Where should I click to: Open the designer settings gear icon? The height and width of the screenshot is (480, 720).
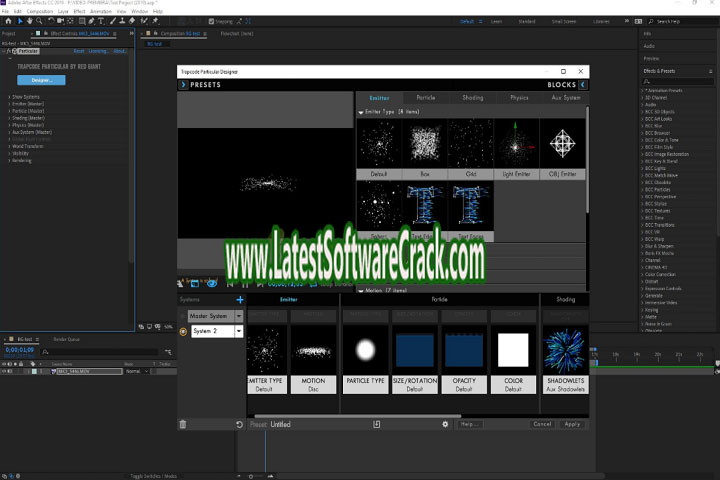[x=445, y=424]
